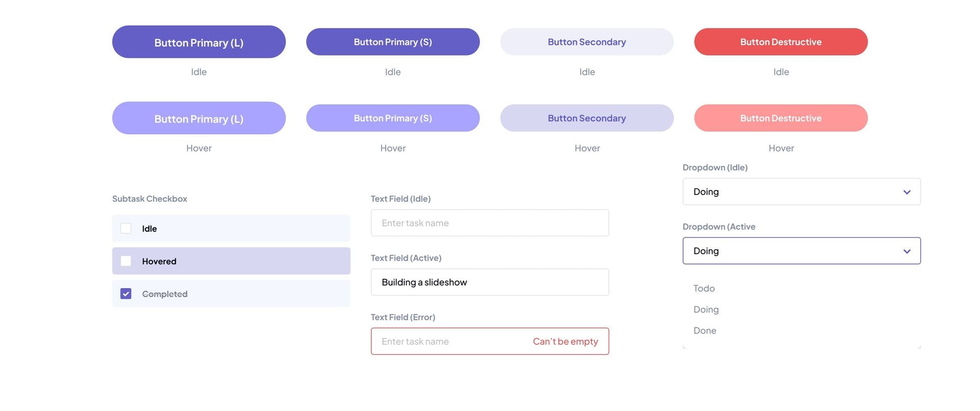
Task: Choose Doing option in dropdown list
Action: tap(706, 310)
